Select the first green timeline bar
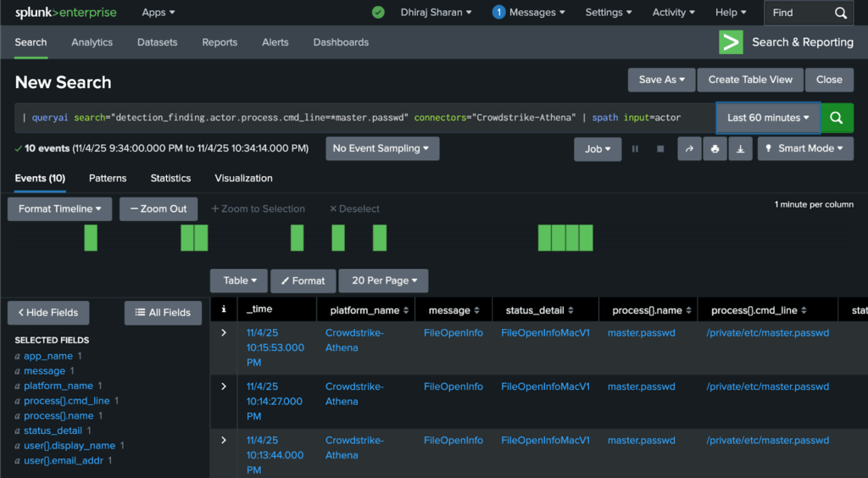 click(91, 238)
